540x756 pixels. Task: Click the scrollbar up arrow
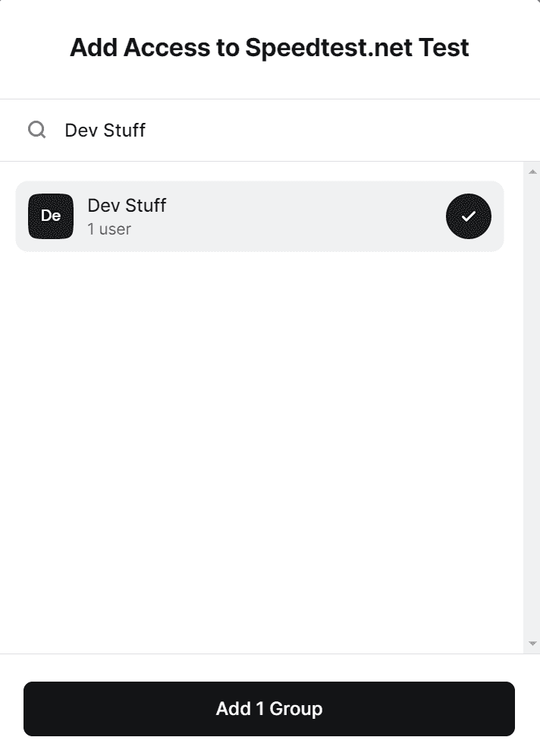pyautogui.click(x=533, y=170)
